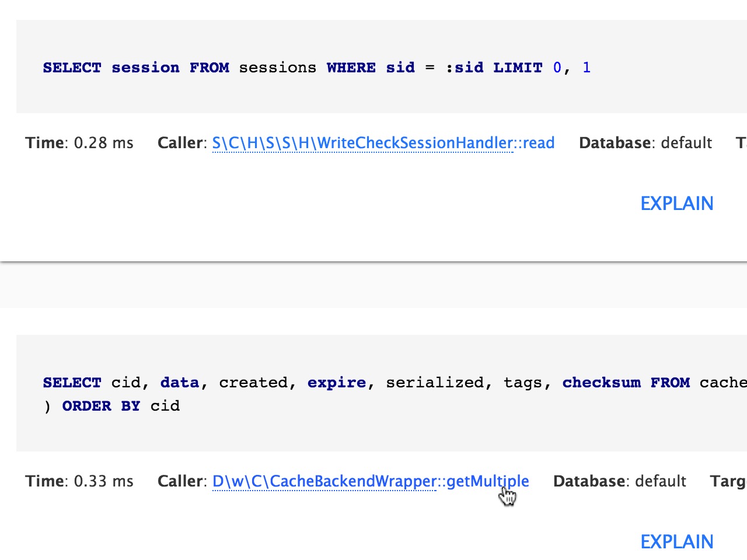
Task: Click the divider between the two queries
Action: [x=373, y=261]
